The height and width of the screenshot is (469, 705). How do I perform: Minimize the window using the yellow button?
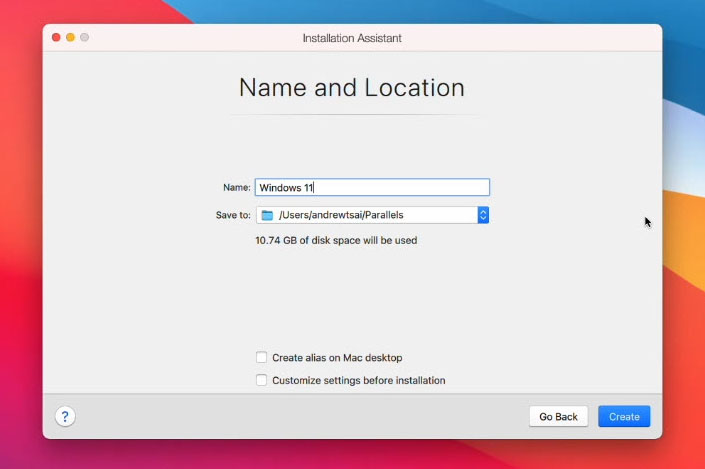[x=70, y=37]
